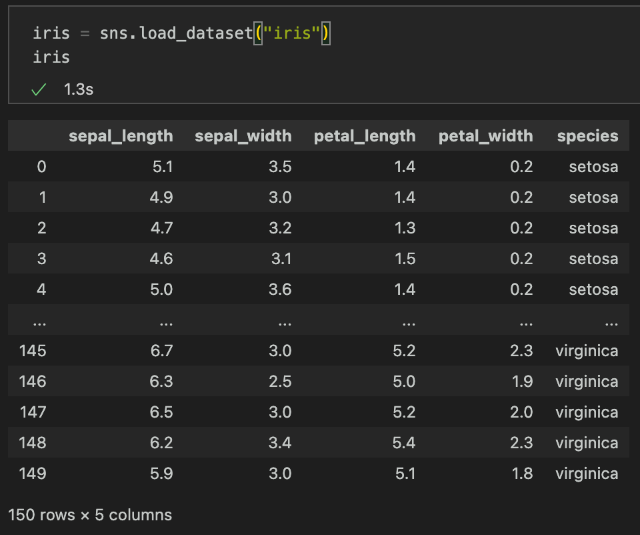This screenshot has height=535, width=640.
Task: Click petal_width value 2.0 in row 147
Action: click(522, 412)
